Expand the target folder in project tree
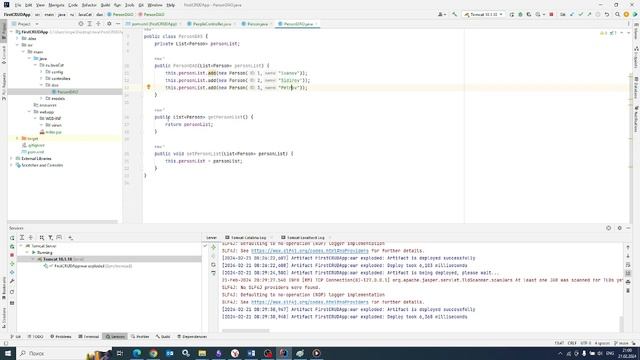Screen dimensions: 640x360 pos(18,139)
